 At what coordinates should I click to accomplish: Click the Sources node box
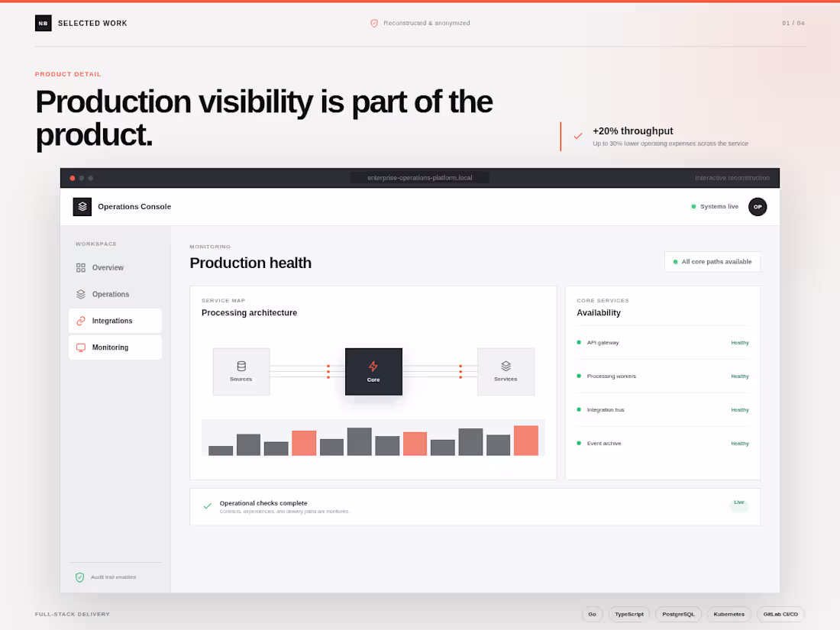pyautogui.click(x=241, y=372)
